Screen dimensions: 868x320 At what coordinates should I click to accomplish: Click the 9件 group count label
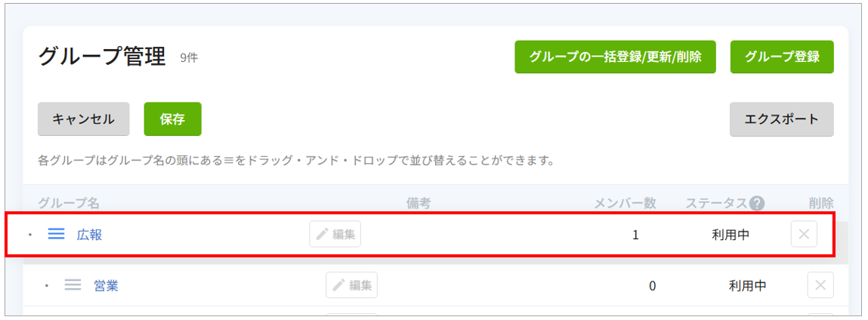[189, 58]
